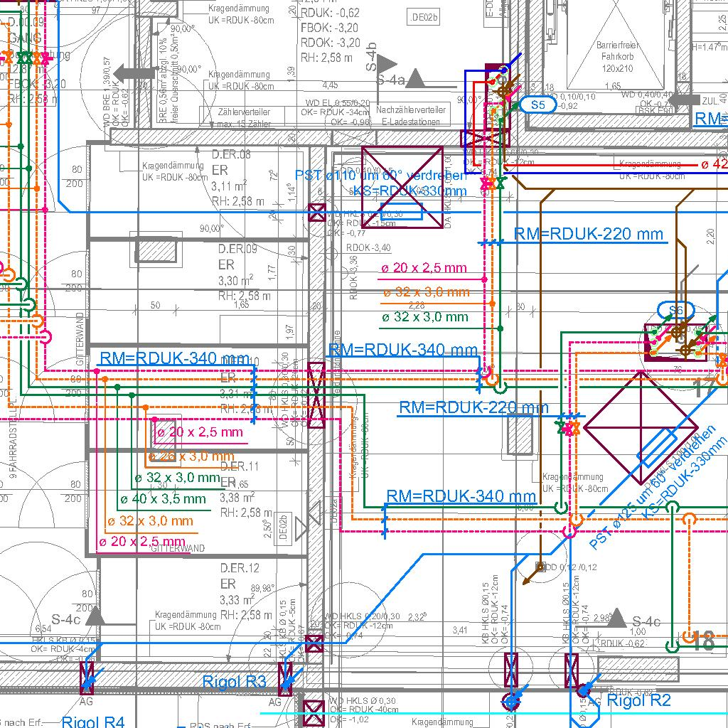
Task: Click the 'WD BRE 1,39/0,57' vertical note
Action: click(107, 92)
